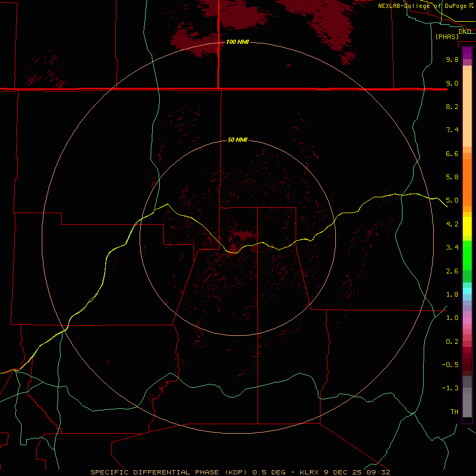Screen dimensions: 476x476
Task: Select the "[PHAS]" legend unit label
Action: pos(447,36)
